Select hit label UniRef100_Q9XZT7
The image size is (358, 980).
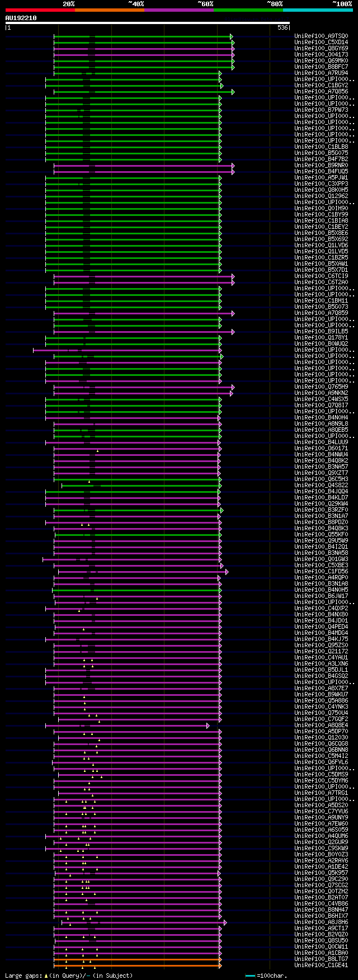coord(321,473)
